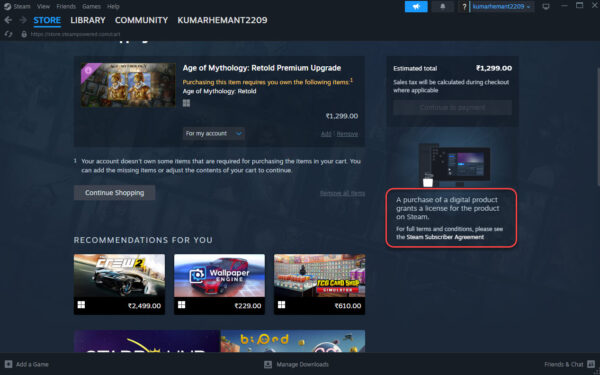The width and height of the screenshot is (600, 375).
Task: Click the disabled Continue to payment button
Action: [452, 108]
